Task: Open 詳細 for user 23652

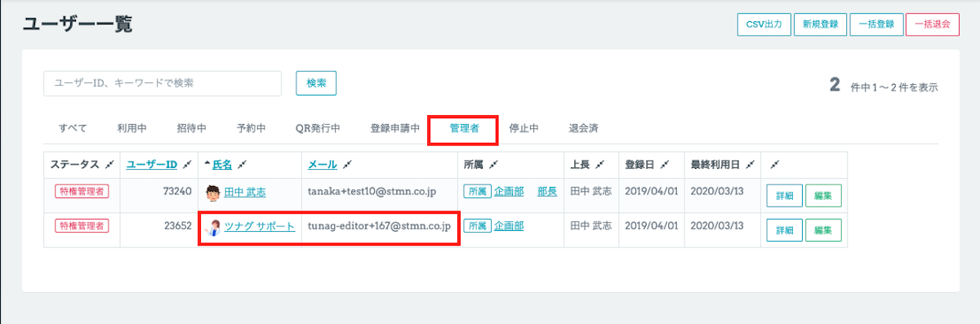Action: click(x=783, y=230)
